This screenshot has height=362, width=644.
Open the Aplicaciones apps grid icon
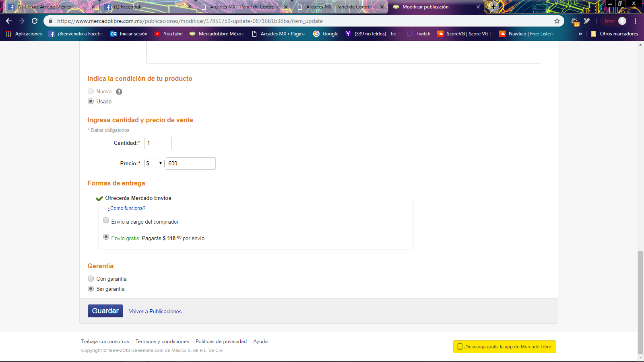8,34
